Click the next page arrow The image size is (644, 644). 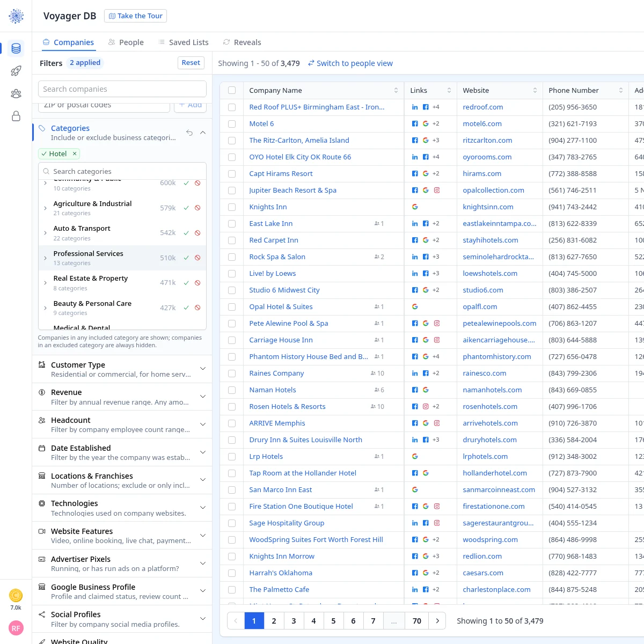[437, 621]
